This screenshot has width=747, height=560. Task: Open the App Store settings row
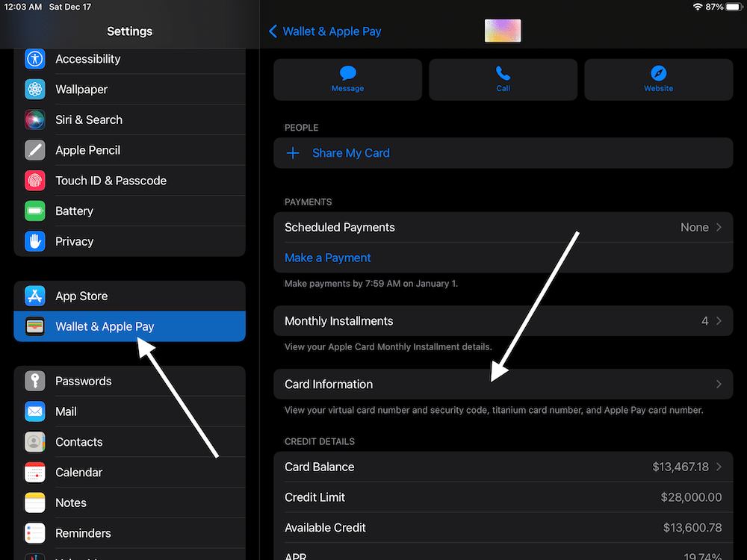(x=129, y=296)
